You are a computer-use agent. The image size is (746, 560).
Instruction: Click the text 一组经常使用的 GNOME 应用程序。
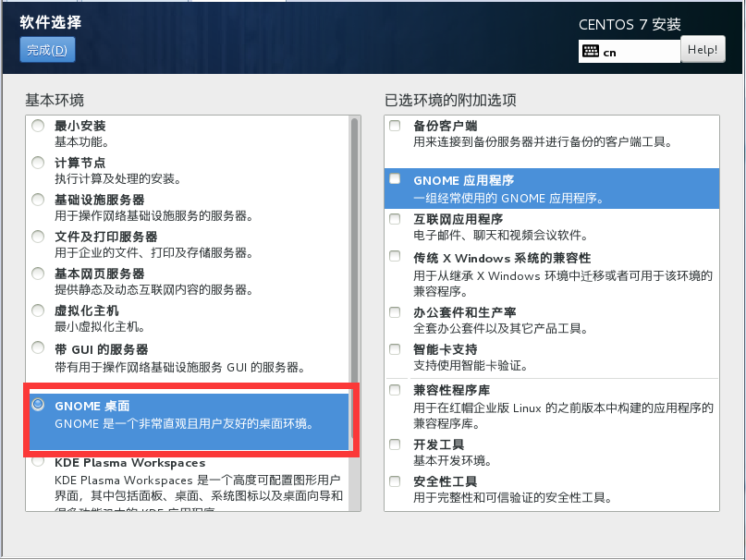(x=508, y=199)
